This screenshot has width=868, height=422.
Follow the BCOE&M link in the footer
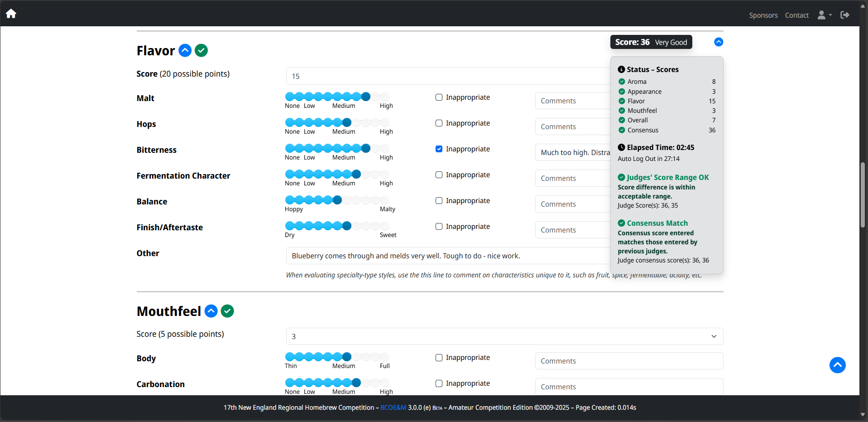393,407
